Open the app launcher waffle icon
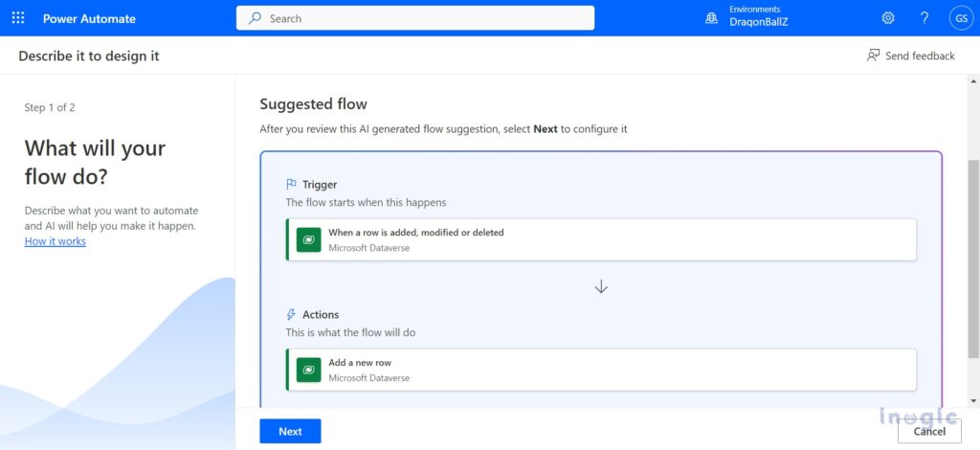The width and height of the screenshot is (980, 450). 18,18
